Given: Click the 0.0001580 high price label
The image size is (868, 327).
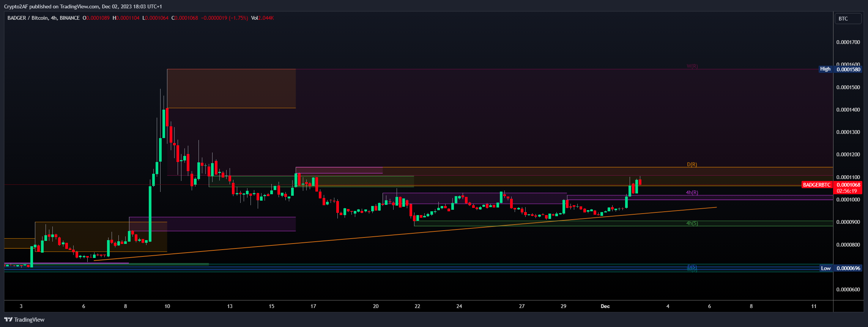Looking at the screenshot, I should [x=848, y=69].
